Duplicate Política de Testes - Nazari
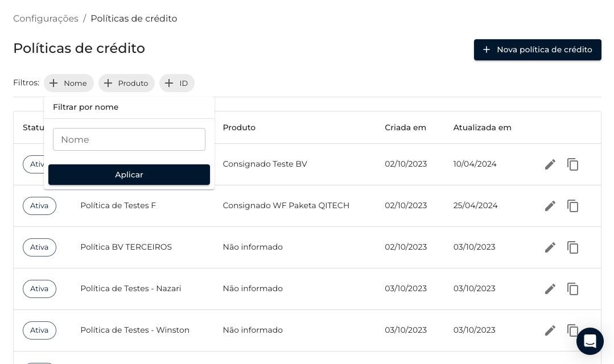The height and width of the screenshot is (364, 614). (572, 289)
